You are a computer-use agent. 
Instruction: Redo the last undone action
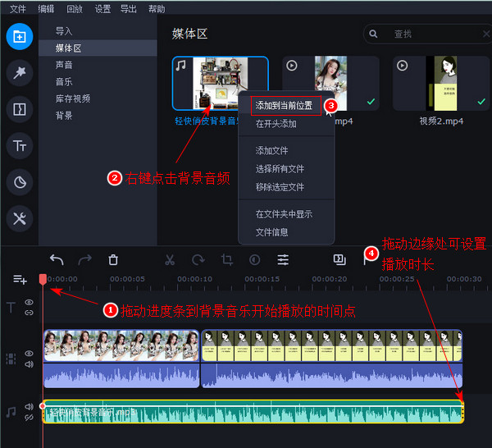pyautogui.click(x=84, y=260)
